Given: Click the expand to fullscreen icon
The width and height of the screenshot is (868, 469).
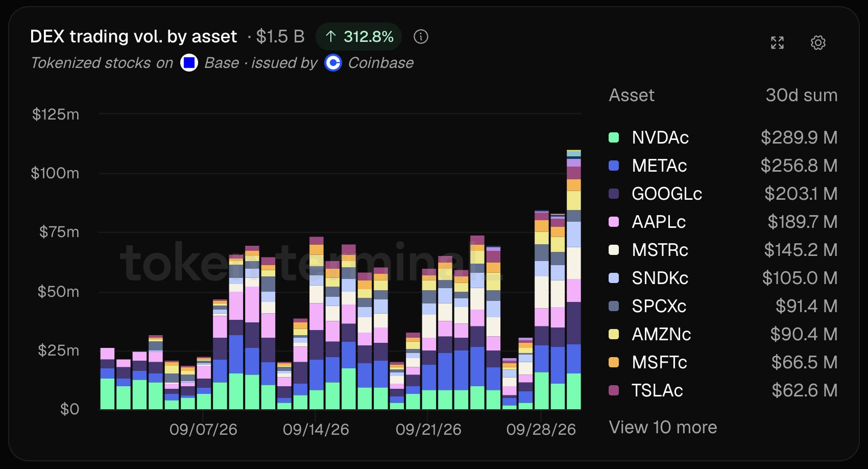Looking at the screenshot, I should coord(777,43).
